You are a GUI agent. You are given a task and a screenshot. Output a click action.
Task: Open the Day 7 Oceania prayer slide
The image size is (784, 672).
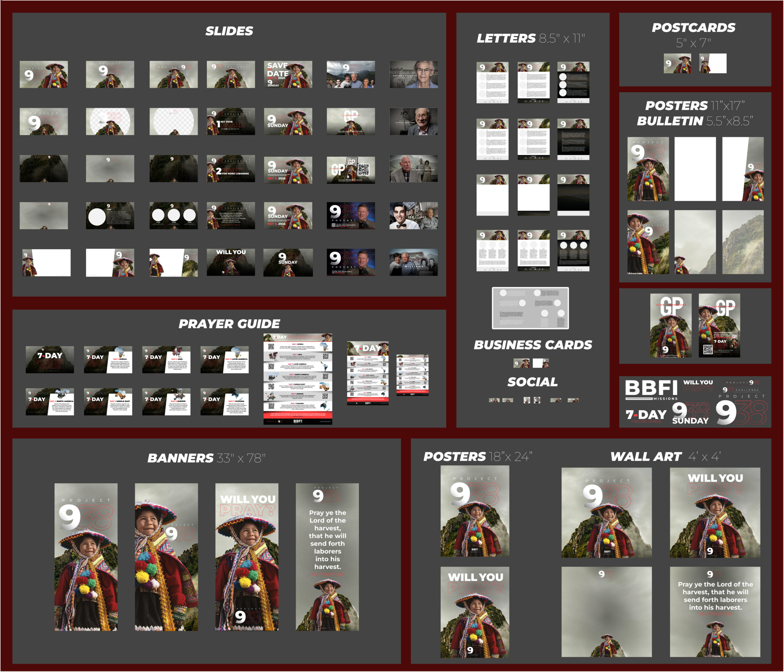click(224, 402)
